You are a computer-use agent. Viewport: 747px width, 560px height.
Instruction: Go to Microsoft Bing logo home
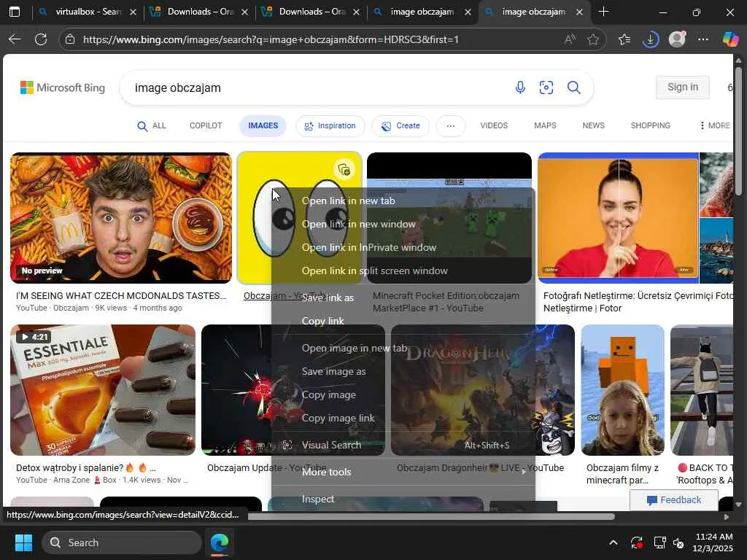(x=63, y=87)
